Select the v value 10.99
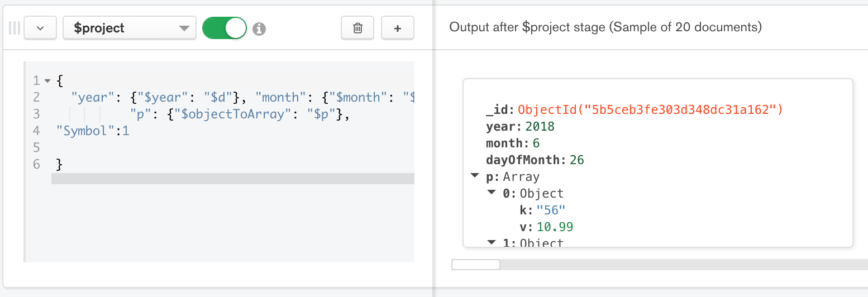 [x=555, y=227]
